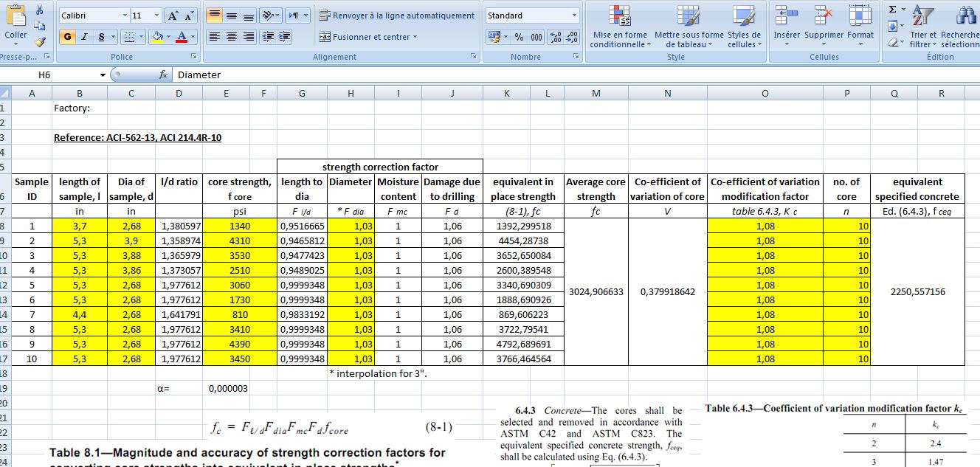Image resolution: width=980 pixels, height=467 pixels.
Task: Click the Select All corner box
Action: tap(6, 93)
